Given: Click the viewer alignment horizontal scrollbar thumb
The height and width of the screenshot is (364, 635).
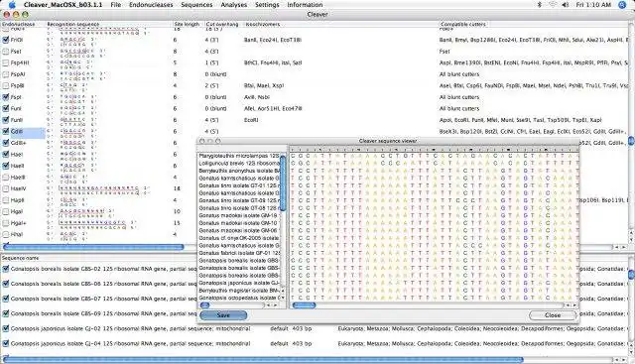Looking at the screenshot, I should [304, 304].
